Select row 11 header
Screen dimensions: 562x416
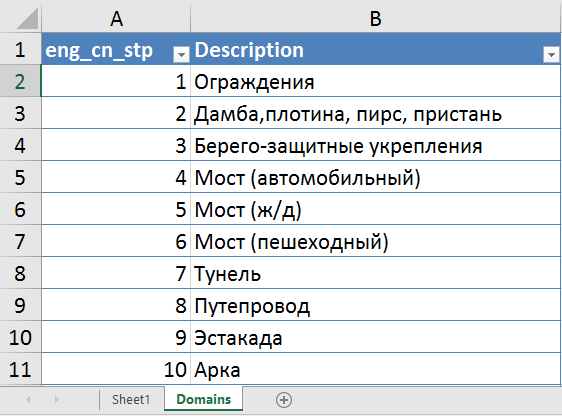20,369
